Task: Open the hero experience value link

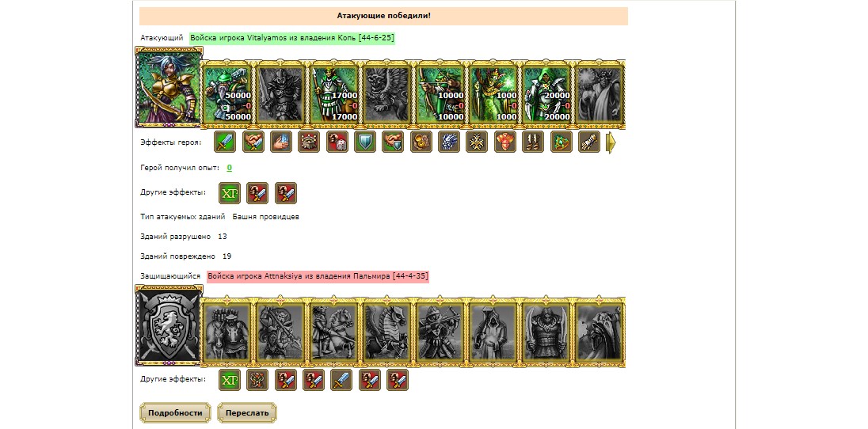Action: pyautogui.click(x=229, y=168)
